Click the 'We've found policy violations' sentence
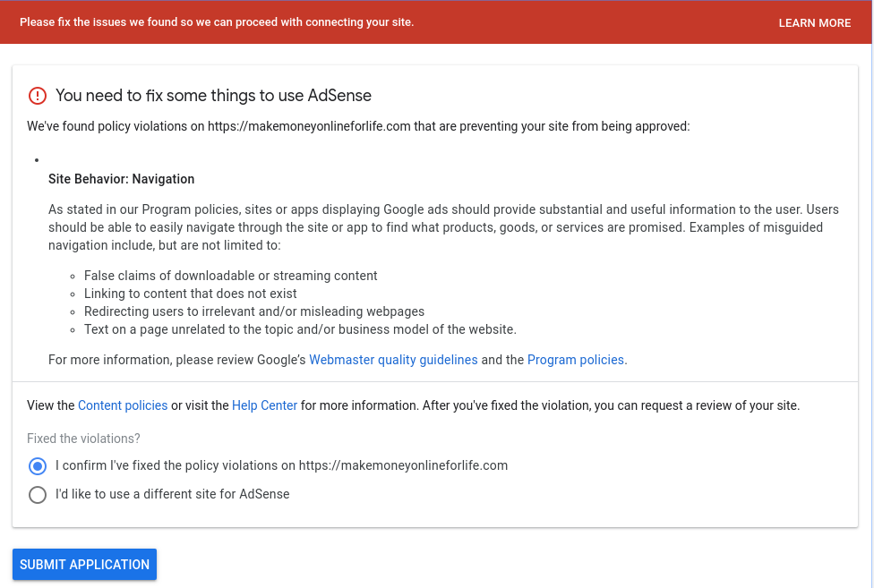The height and width of the screenshot is (588, 874). [358, 126]
